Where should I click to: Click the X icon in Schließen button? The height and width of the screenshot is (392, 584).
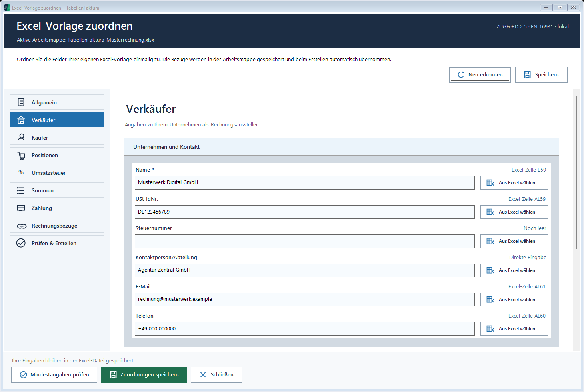pyautogui.click(x=203, y=375)
